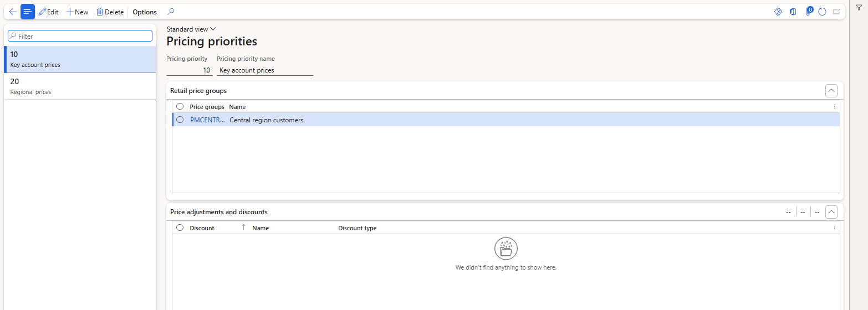Viewport: 868px width, 310px height.
Task: Collapse Price adjustments and discounts section
Action: pos(831,212)
